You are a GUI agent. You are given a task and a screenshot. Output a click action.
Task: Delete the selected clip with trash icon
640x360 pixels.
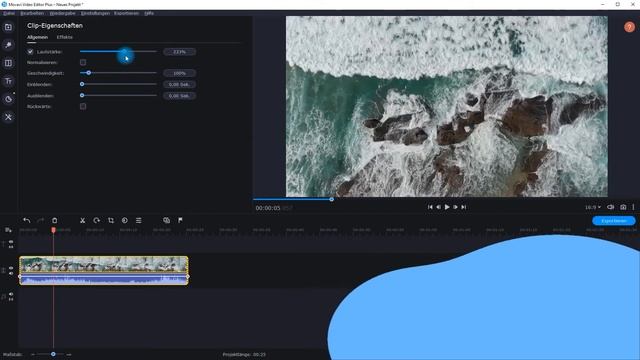[x=54, y=220]
